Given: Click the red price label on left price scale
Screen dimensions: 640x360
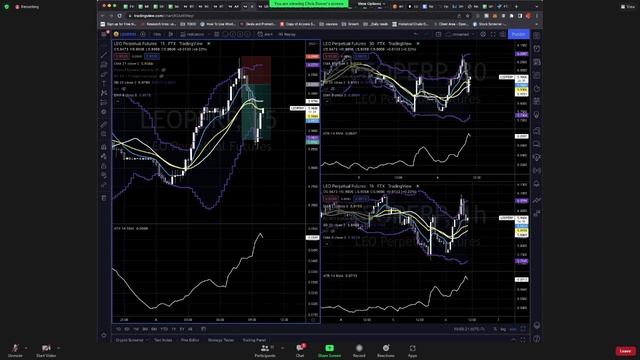Looking at the screenshot, I should point(313,57).
